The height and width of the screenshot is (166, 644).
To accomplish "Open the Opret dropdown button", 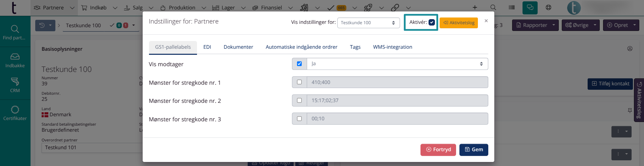I will [621, 25].
